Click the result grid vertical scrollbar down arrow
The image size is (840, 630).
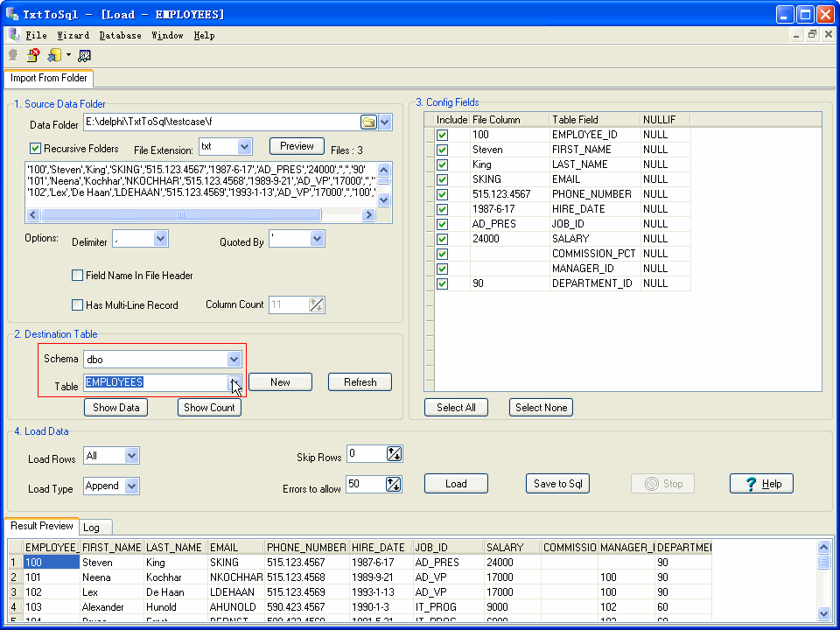pos(824,614)
